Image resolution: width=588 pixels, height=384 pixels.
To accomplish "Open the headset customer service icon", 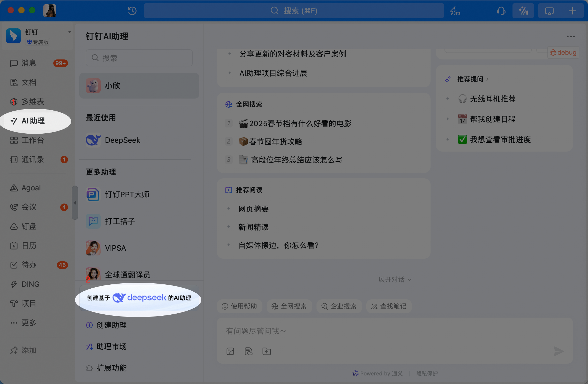I will pos(501,11).
